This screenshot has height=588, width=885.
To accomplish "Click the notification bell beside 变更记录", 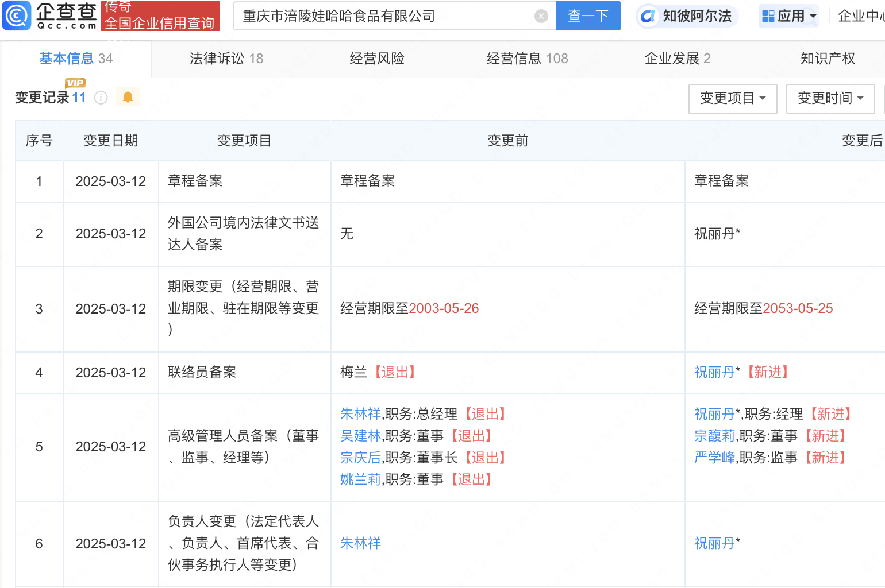I will [127, 96].
